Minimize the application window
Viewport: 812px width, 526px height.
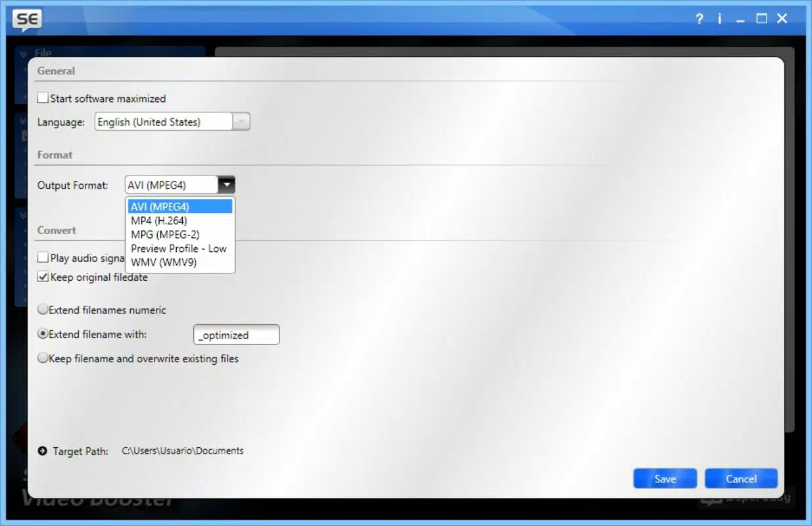[741, 20]
